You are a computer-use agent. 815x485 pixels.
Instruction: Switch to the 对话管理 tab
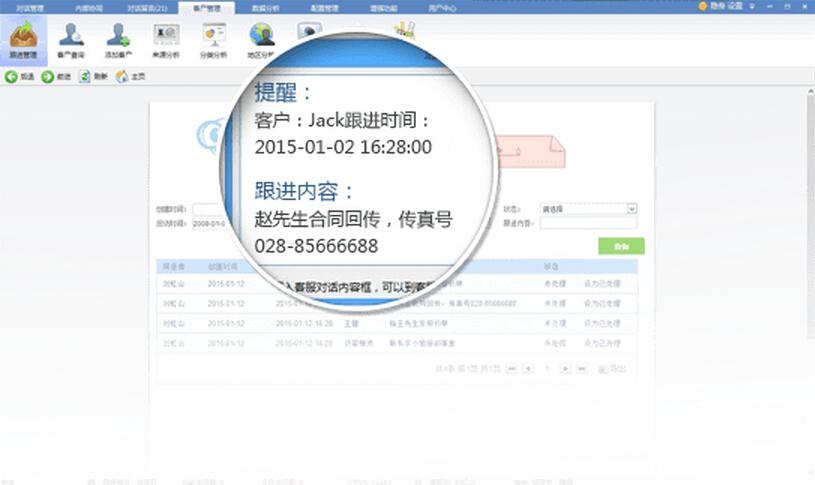click(30, 8)
